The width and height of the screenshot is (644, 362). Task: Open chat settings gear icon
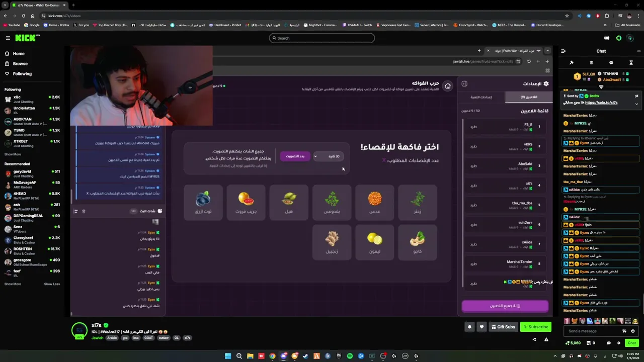[618, 343]
